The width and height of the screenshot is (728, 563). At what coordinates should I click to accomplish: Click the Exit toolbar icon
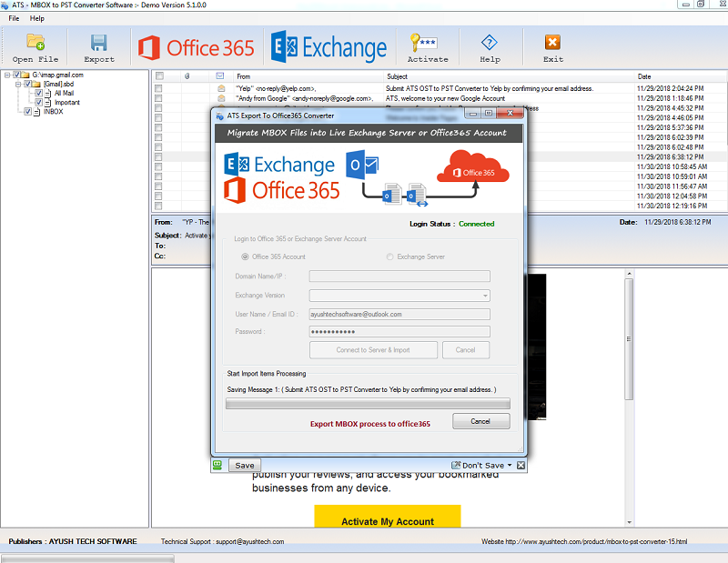(x=552, y=42)
